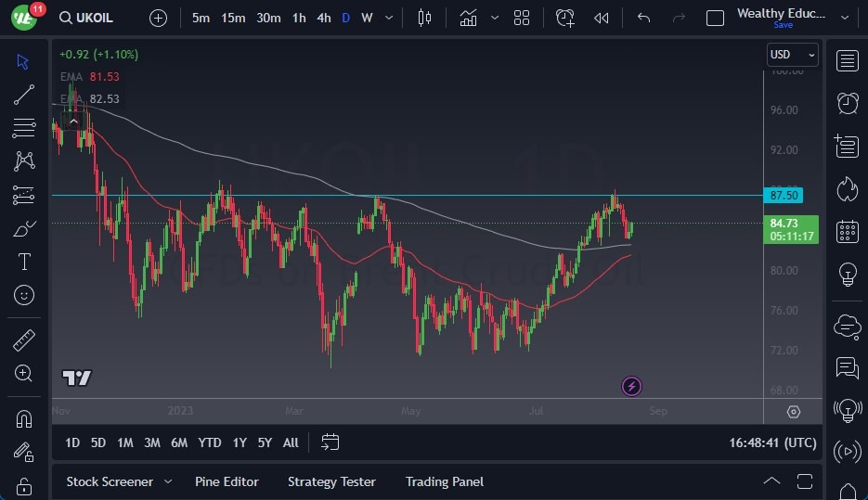Switch to the 4h timeframe
Viewport: 868px width, 500px height.
[x=323, y=18]
